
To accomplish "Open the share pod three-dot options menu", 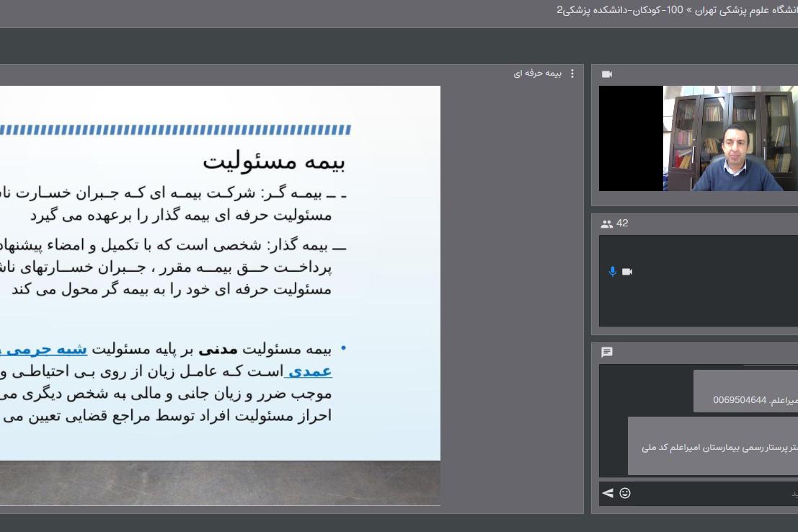I will [572, 74].
